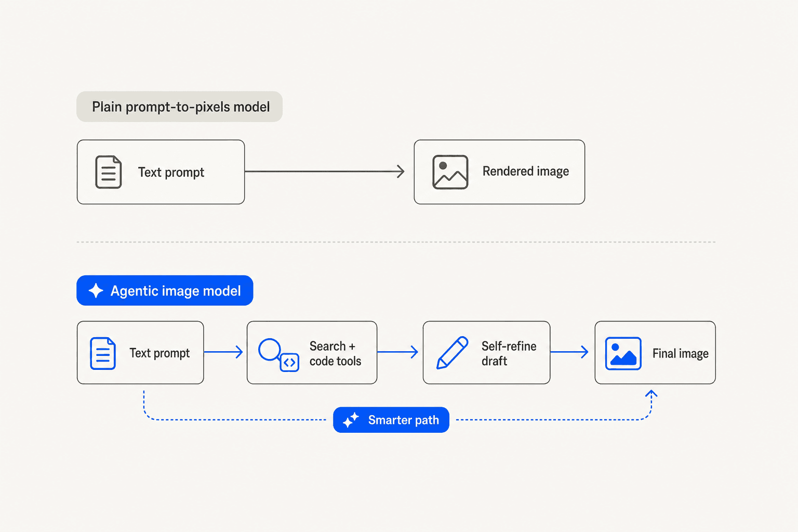The height and width of the screenshot is (532, 798).
Task: Select the Plain prompt-to-pixels model label
Action: [x=181, y=107]
